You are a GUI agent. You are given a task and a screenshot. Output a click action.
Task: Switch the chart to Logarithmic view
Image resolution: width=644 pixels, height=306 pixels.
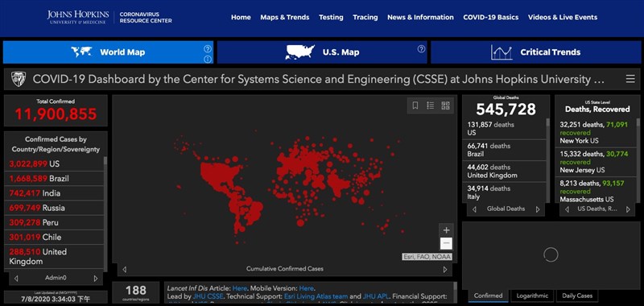click(532, 296)
